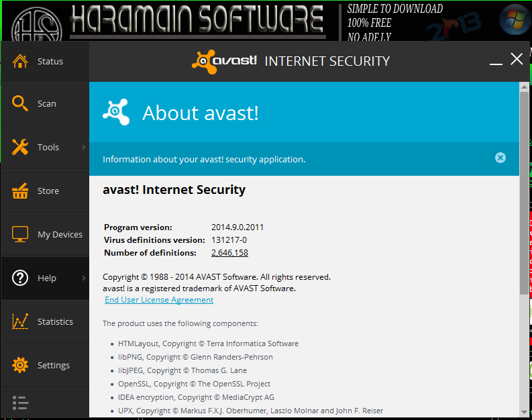Viewport: 532px width, 420px height.
Task: Click the UPX copyright entry
Action: (x=250, y=411)
